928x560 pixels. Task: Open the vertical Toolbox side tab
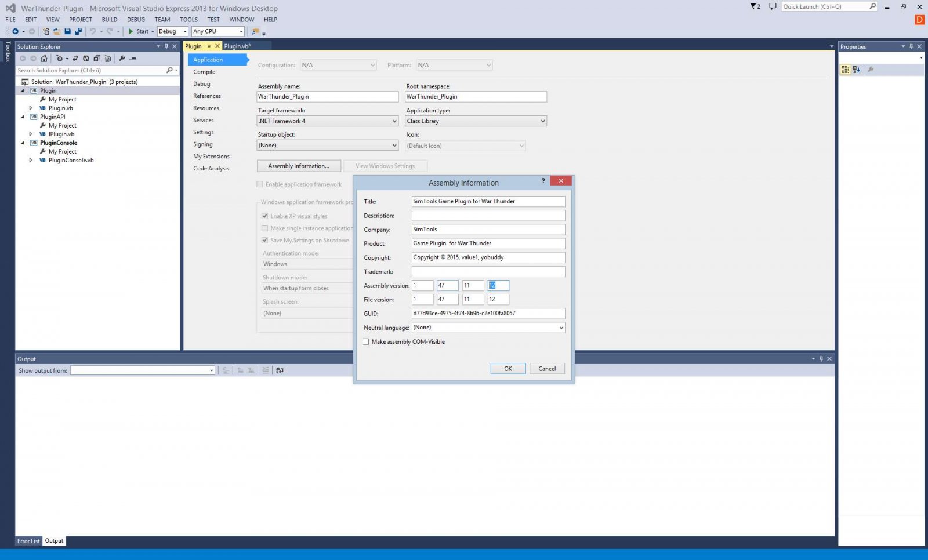(x=8, y=52)
